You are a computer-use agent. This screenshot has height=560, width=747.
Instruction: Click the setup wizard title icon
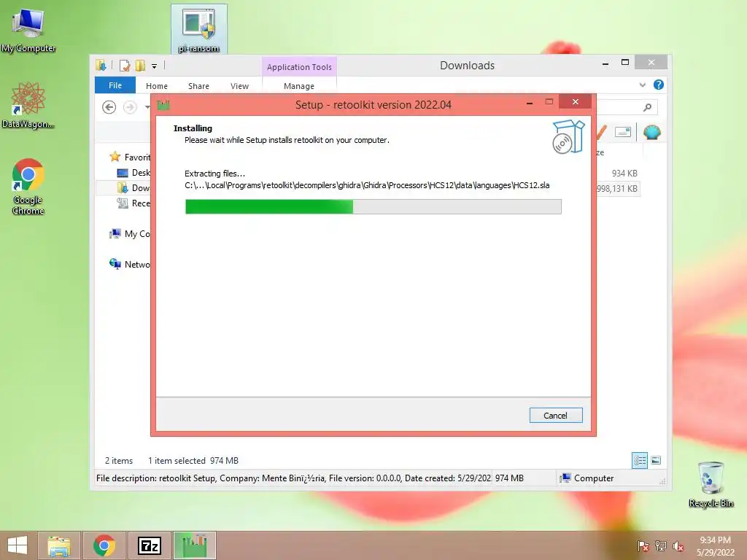[163, 105]
